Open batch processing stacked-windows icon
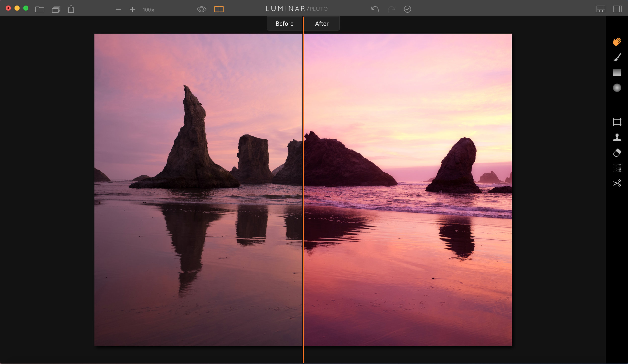Image resolution: width=628 pixels, height=364 pixels. point(56,10)
